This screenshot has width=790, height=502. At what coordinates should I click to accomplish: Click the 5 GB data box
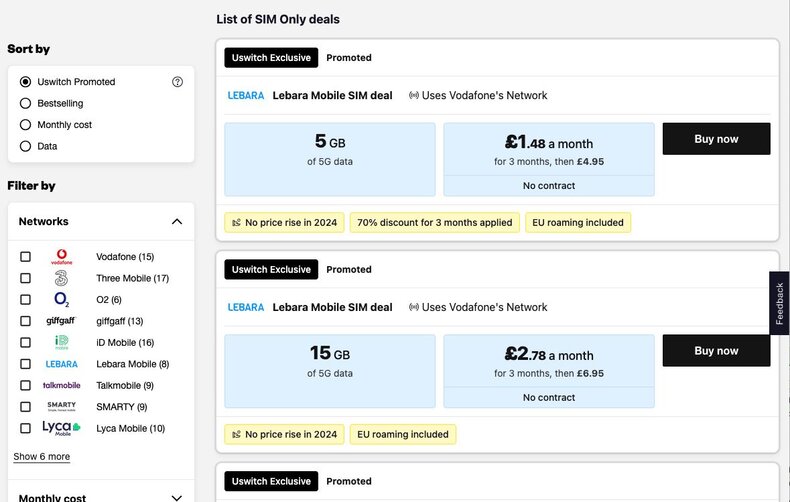pos(330,159)
